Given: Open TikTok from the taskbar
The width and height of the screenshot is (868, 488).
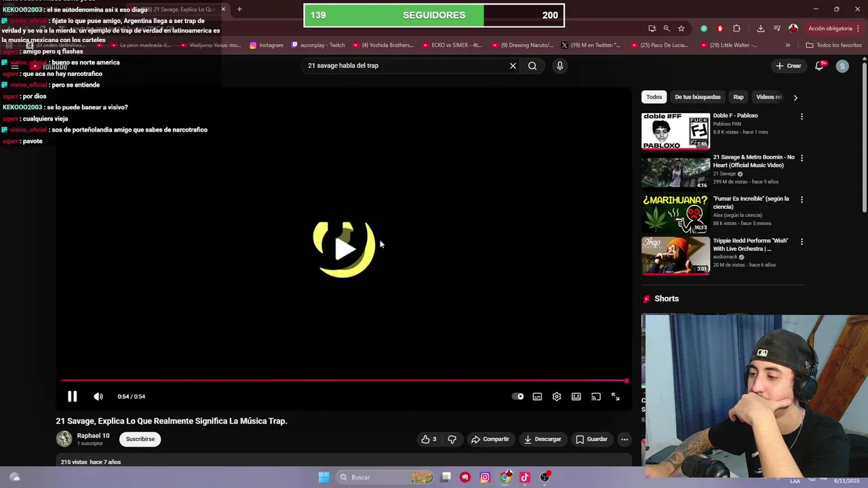Looking at the screenshot, I should tap(525, 477).
